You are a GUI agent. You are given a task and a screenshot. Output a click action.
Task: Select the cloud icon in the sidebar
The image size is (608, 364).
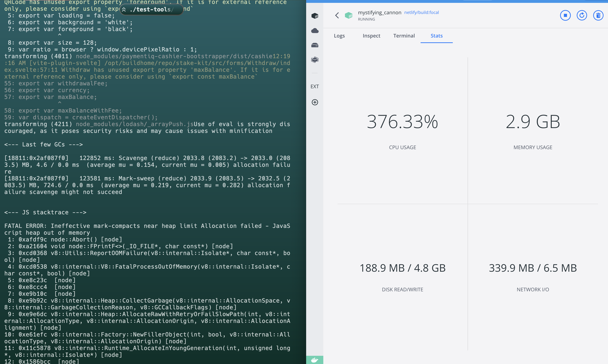click(x=315, y=30)
